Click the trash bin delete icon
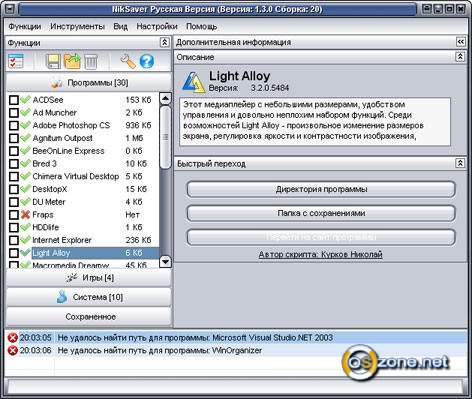The image size is (472, 399). 91,62
